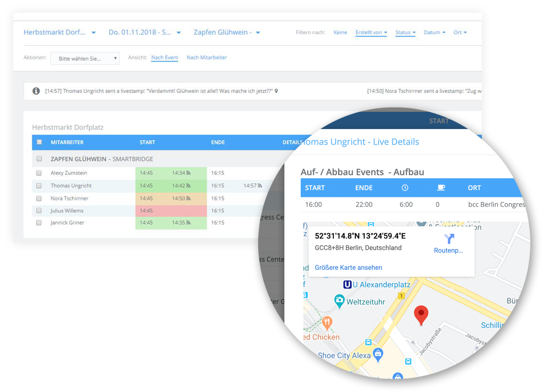Image resolution: width=543 pixels, height=392 pixels.
Task: Click the Weltzeituhr camera pin on map
Action: click(x=339, y=300)
